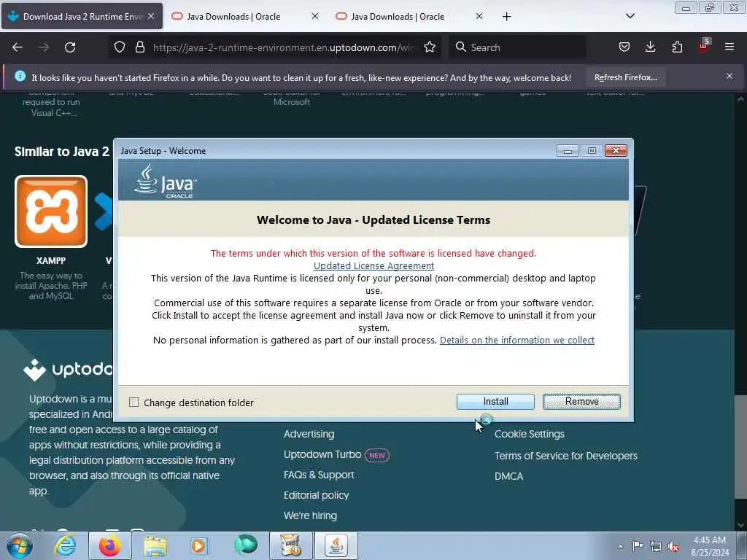Show hidden tray icons arrow

620,546
